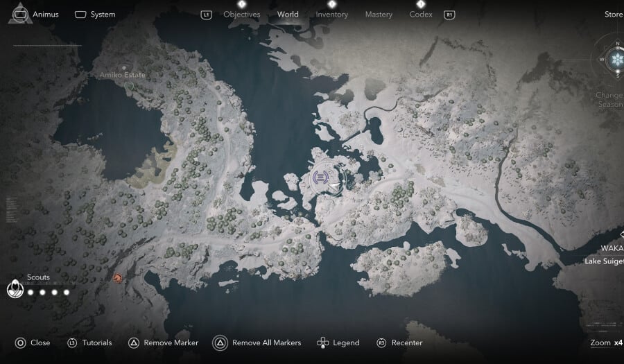Click Remove All Markers label

(267, 343)
